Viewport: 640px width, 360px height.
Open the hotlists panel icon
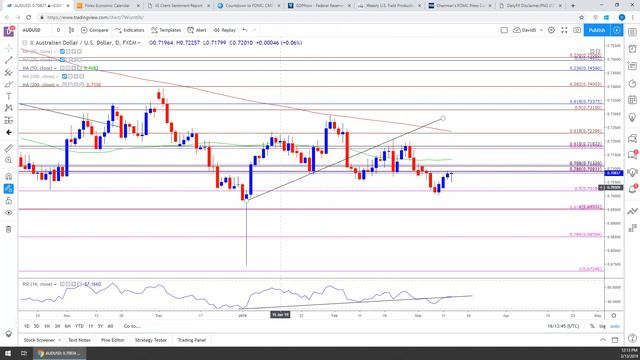click(632, 83)
